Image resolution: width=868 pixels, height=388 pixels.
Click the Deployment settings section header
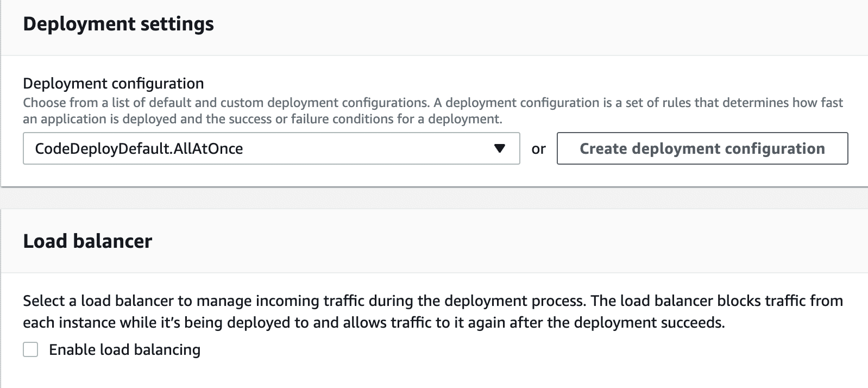click(x=117, y=23)
